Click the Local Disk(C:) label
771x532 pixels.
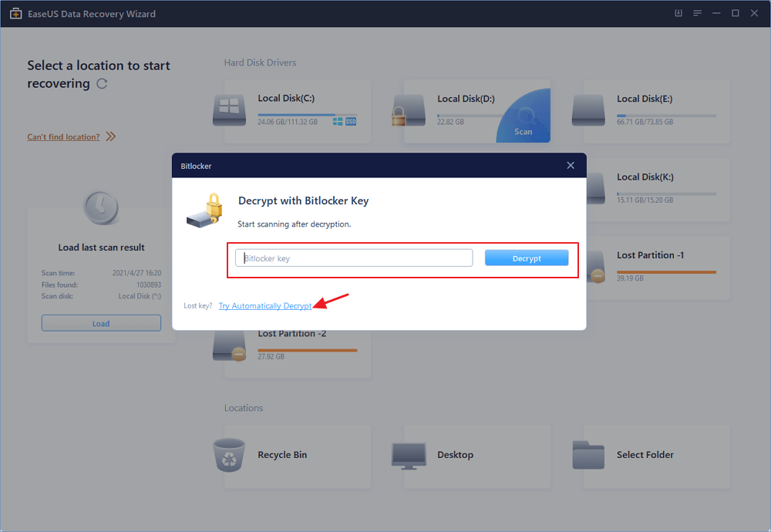click(x=286, y=98)
